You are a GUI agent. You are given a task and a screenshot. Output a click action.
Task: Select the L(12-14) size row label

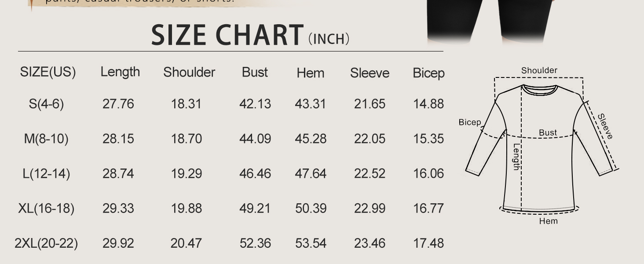click(x=46, y=173)
